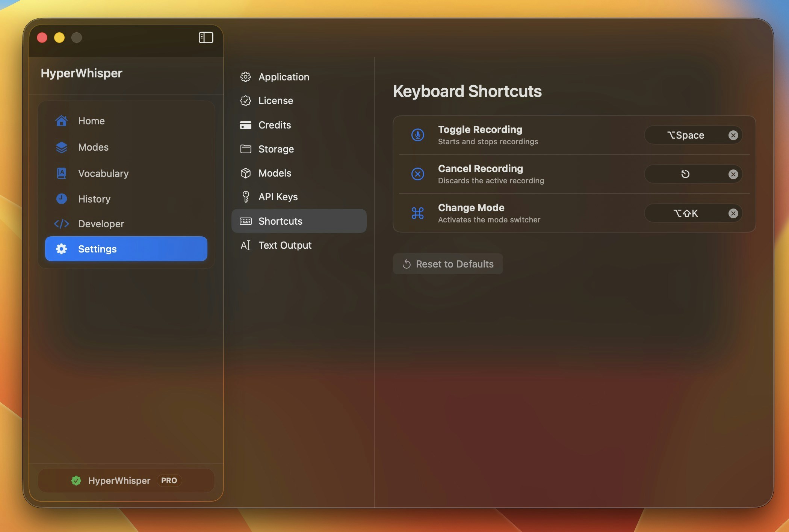Toggle the sidebar visibility control
Screen dimensions: 789x532
pyautogui.click(x=206, y=38)
